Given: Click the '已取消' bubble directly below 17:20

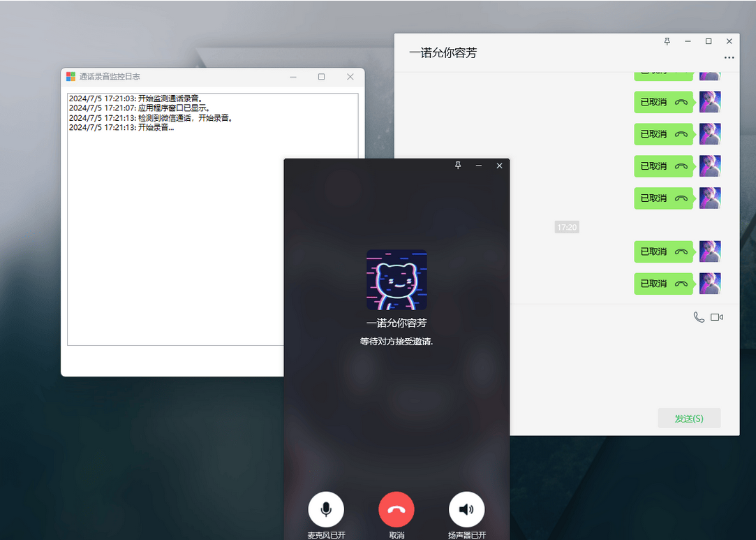Looking at the screenshot, I should click(663, 251).
